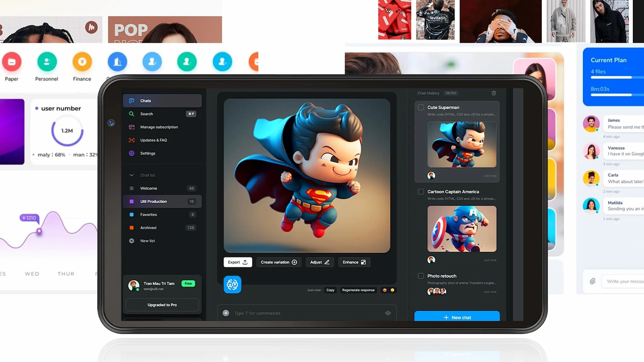Check the Photo retouch checkbox
The width and height of the screenshot is (644, 362).
pos(421,276)
